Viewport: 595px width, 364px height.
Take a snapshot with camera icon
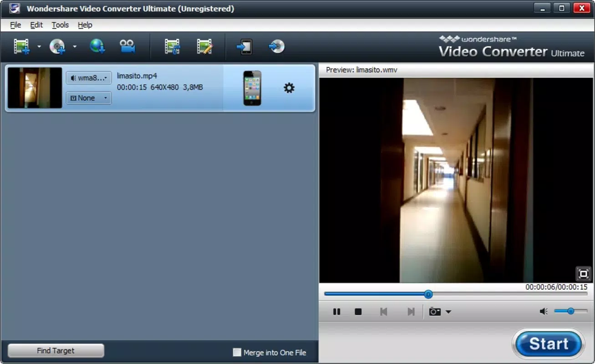coord(435,312)
